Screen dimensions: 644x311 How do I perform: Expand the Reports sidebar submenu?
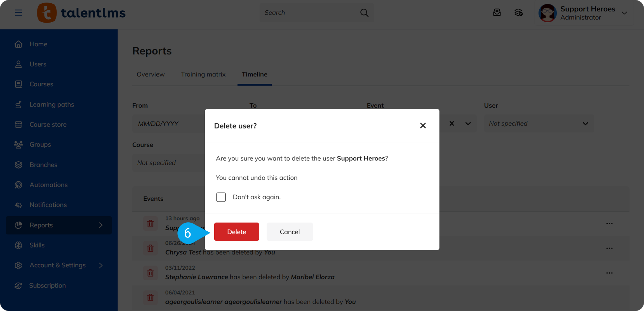pyautogui.click(x=101, y=225)
